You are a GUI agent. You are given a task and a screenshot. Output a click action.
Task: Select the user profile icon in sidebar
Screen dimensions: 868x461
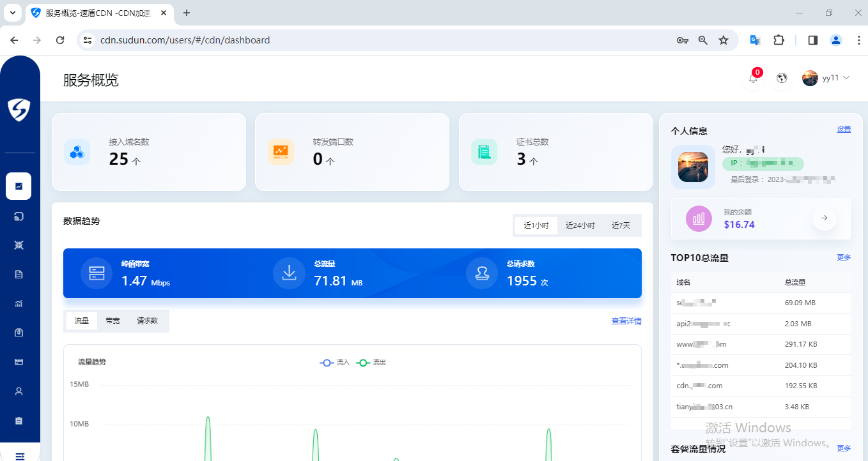tap(19, 391)
